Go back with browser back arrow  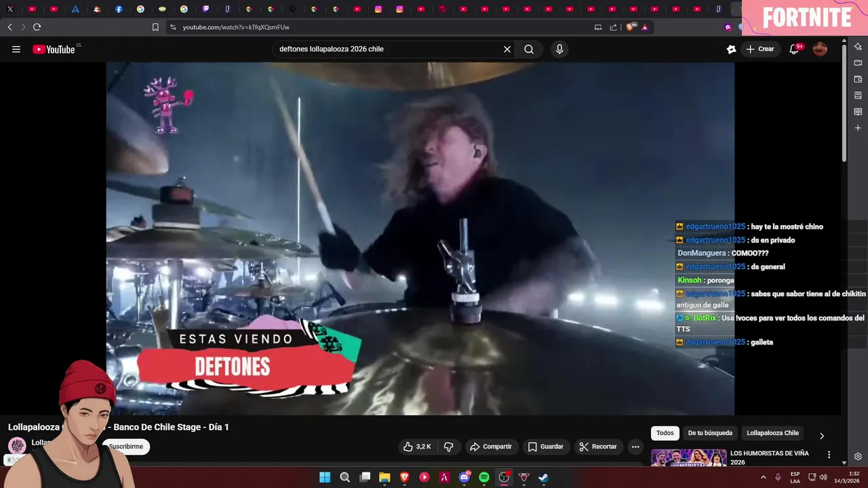[9, 27]
